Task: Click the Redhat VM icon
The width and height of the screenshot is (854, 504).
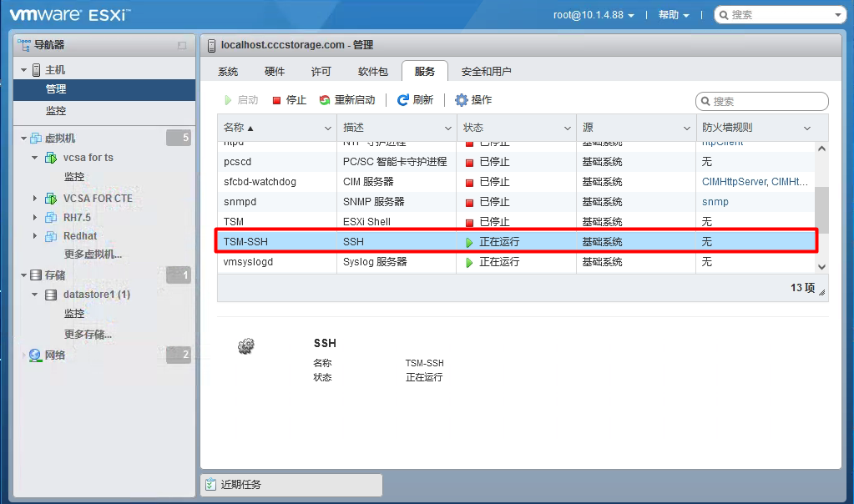Action: click(51, 236)
